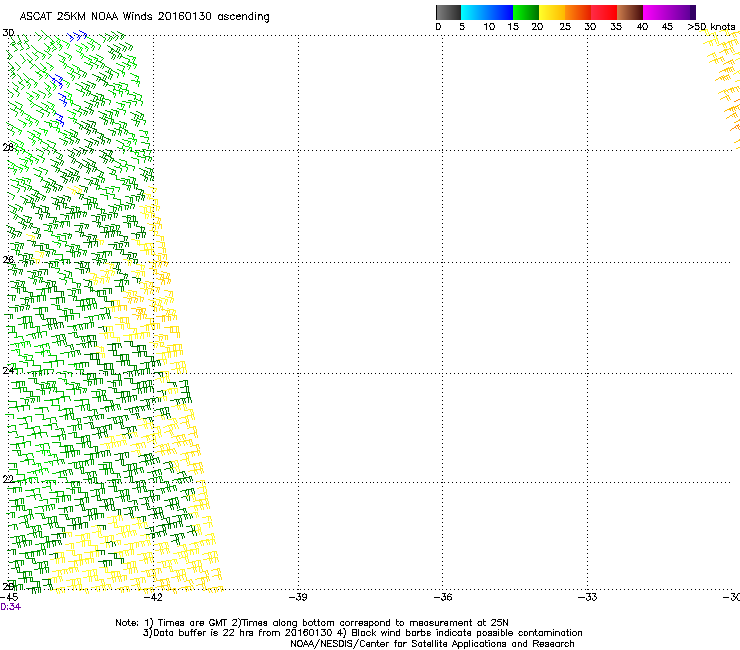Click the longitude -39 axis label
Image resolution: width=740 pixels, height=650 pixels.
(298, 597)
